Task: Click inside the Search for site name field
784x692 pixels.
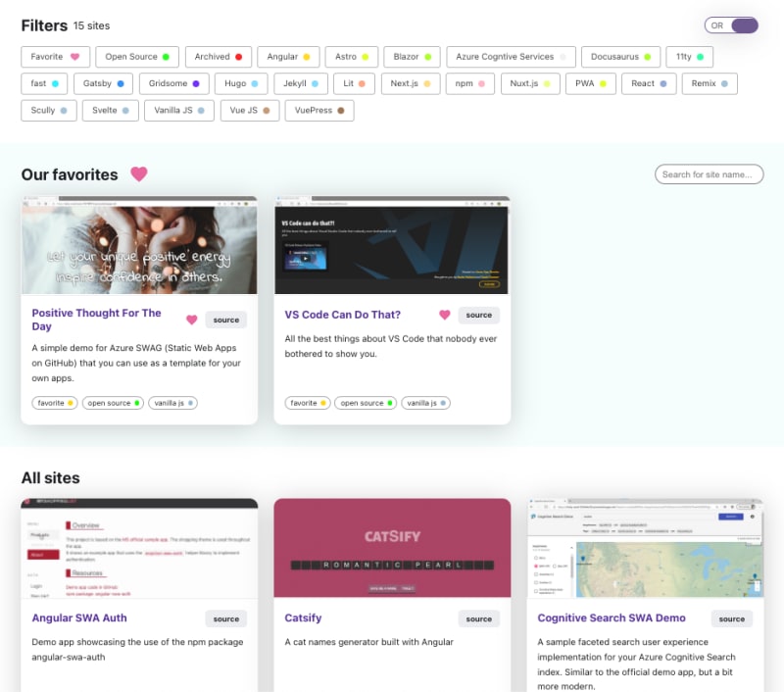Action: 709,174
